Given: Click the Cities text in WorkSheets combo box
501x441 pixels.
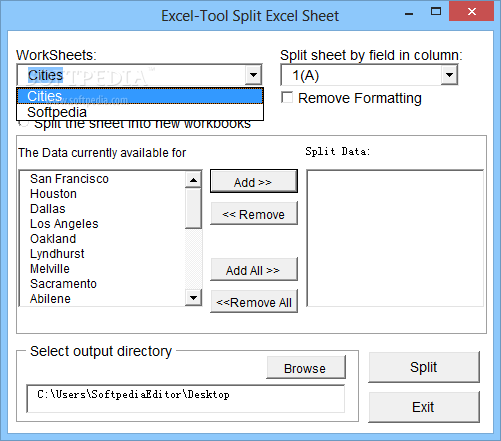Looking at the screenshot, I should click(x=45, y=75).
